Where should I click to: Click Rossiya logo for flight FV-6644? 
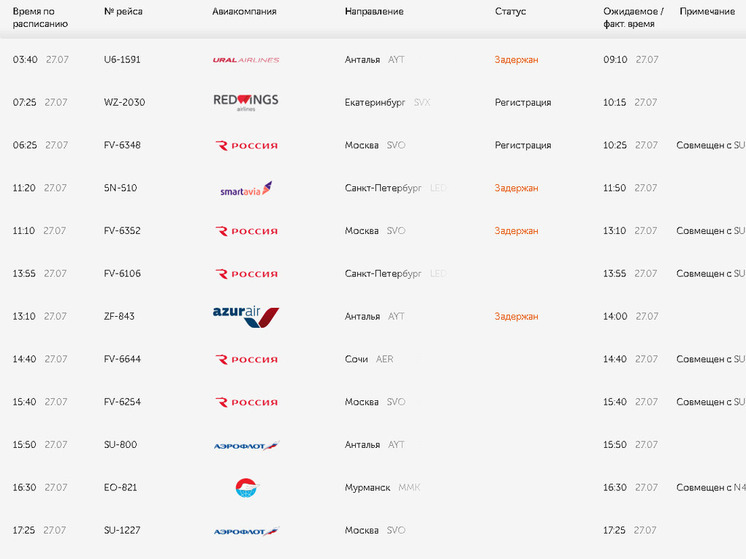pos(246,360)
